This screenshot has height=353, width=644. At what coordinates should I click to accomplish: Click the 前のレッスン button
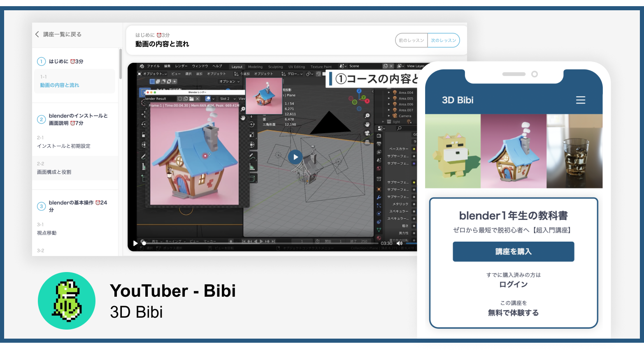[412, 40]
